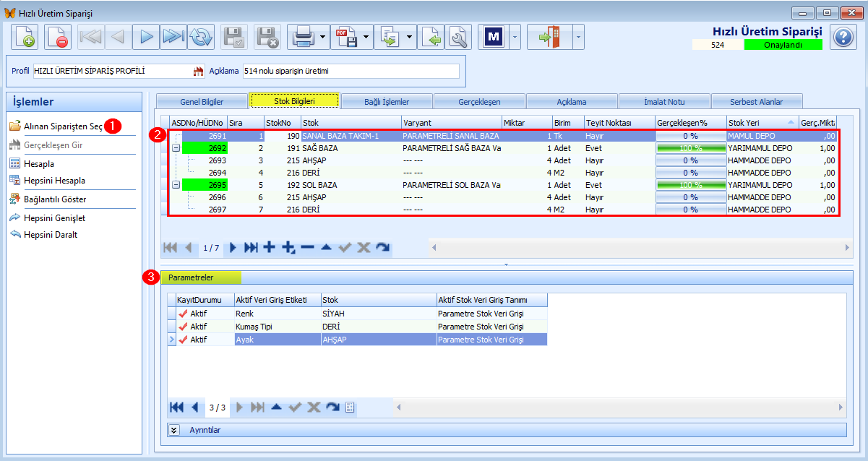The width and height of the screenshot is (868, 461).
Task: Open settings with the wrench icon
Action: pos(458,36)
